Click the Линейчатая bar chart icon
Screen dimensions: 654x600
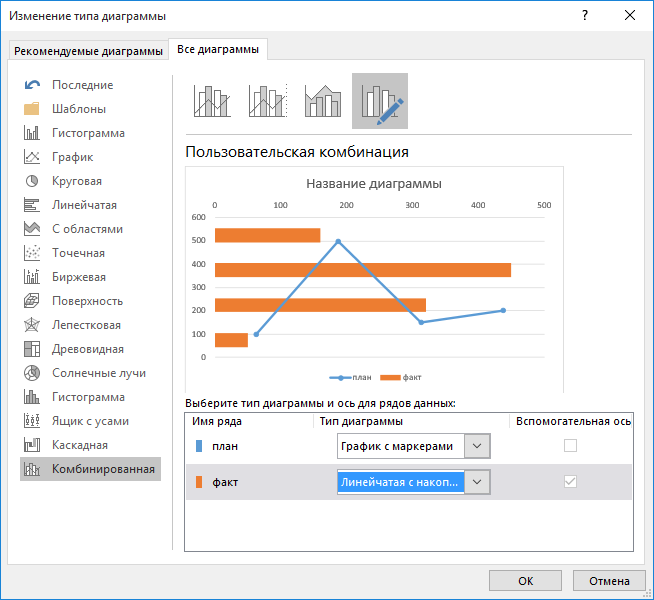[x=32, y=205]
